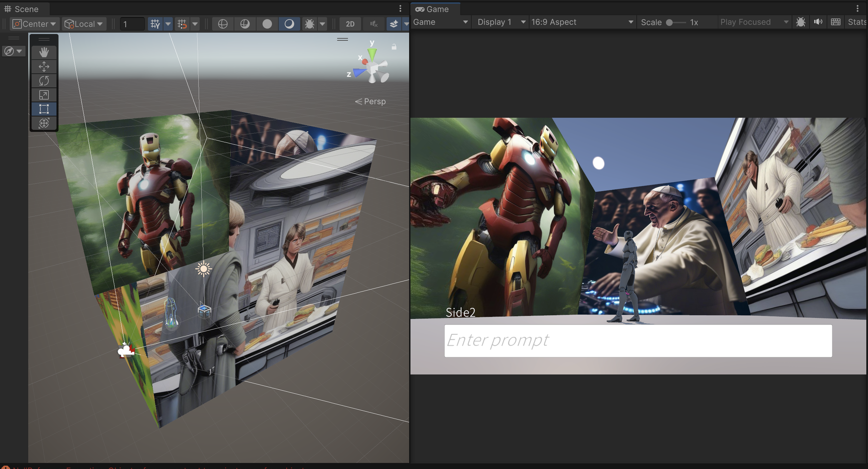Expand the grid snapping options arrow
This screenshot has height=469, width=868.
[x=195, y=24]
